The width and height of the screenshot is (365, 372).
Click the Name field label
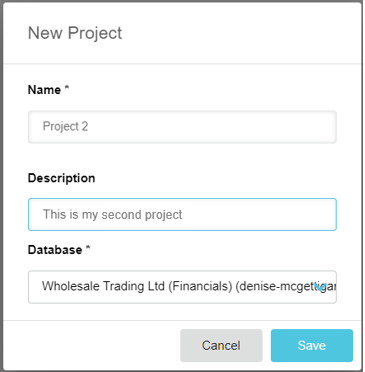tap(44, 90)
